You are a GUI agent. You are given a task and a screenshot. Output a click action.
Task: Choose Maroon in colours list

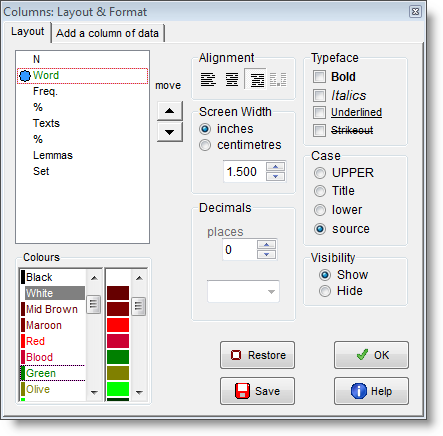tap(53, 325)
